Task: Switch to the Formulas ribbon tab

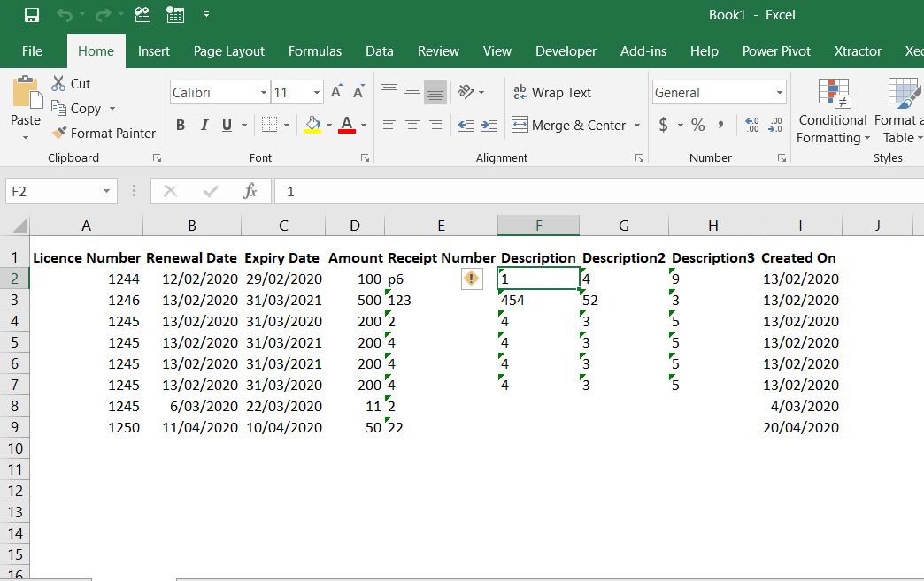Action: (x=315, y=50)
